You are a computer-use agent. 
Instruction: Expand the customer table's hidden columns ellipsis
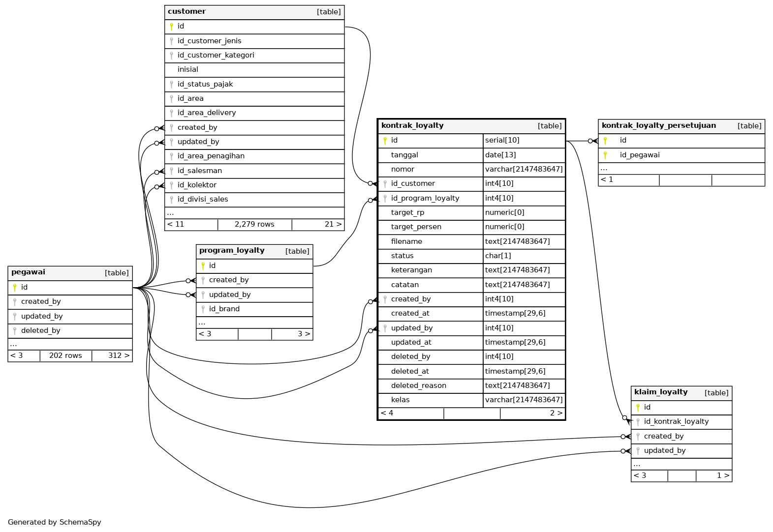(170, 213)
